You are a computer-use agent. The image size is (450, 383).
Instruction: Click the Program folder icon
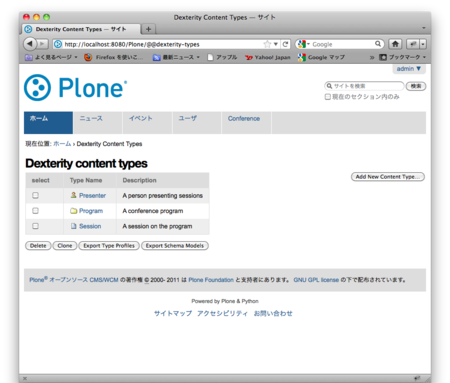point(74,211)
